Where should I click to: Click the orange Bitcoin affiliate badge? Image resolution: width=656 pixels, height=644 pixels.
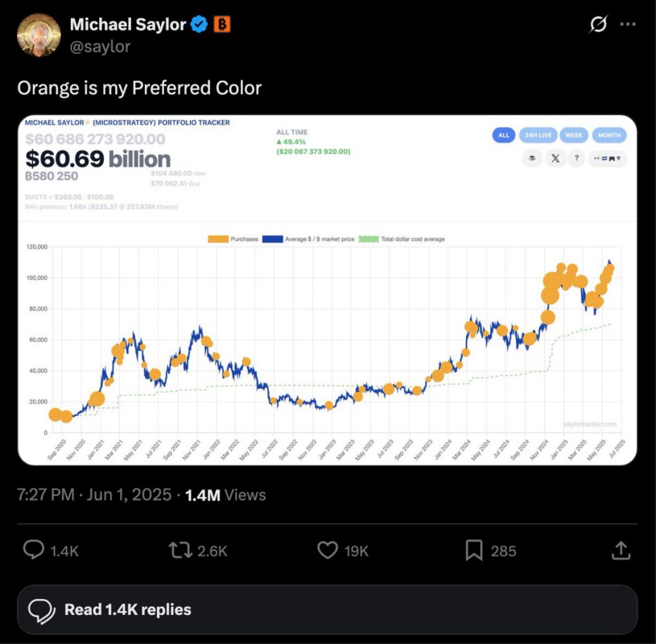coord(222,24)
